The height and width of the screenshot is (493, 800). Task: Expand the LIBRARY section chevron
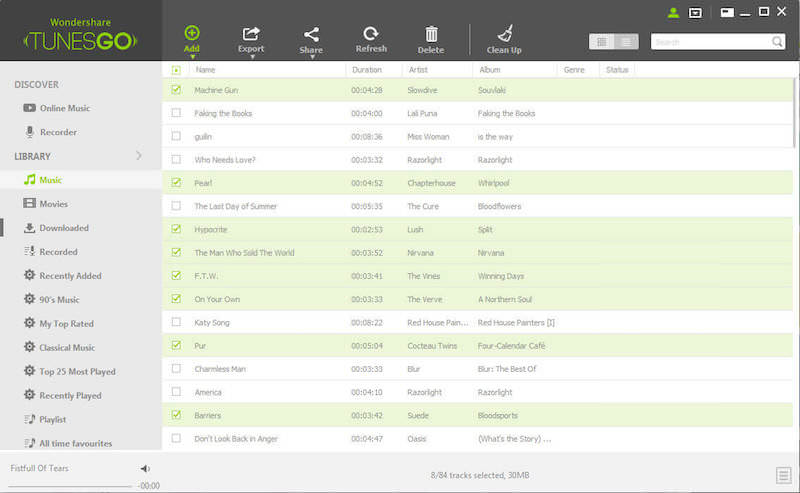coord(139,156)
